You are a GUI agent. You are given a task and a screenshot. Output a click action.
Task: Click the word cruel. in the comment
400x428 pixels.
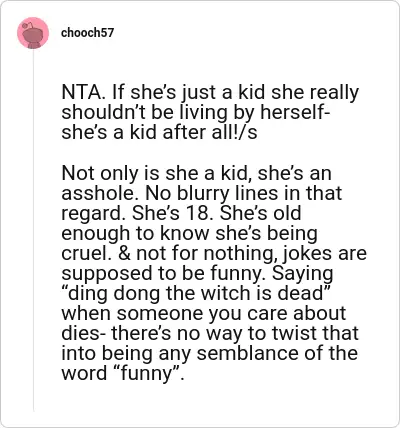87,253
